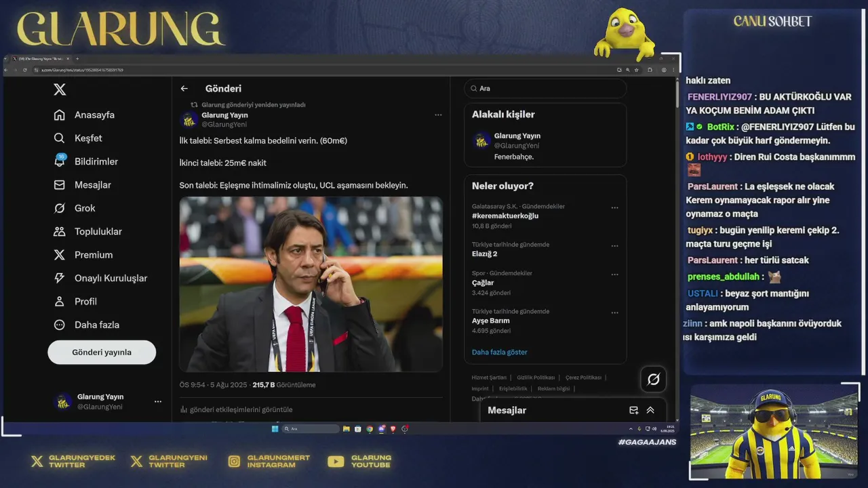The width and height of the screenshot is (868, 488).
Task: Reload the page in browser
Action: [25, 70]
